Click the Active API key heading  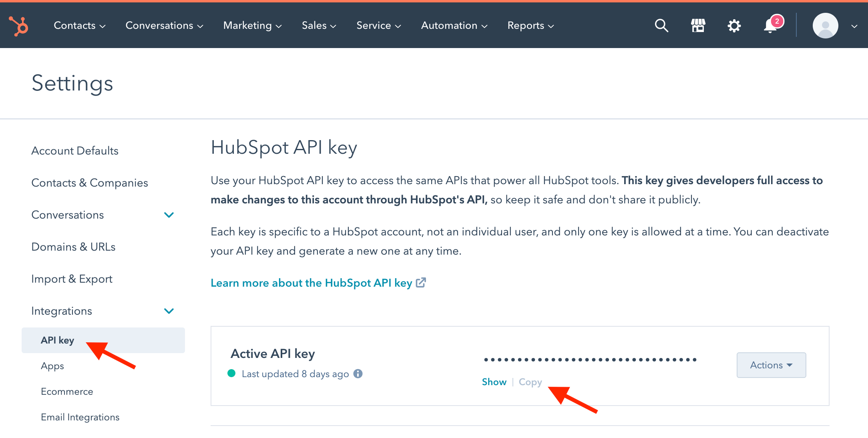click(273, 354)
